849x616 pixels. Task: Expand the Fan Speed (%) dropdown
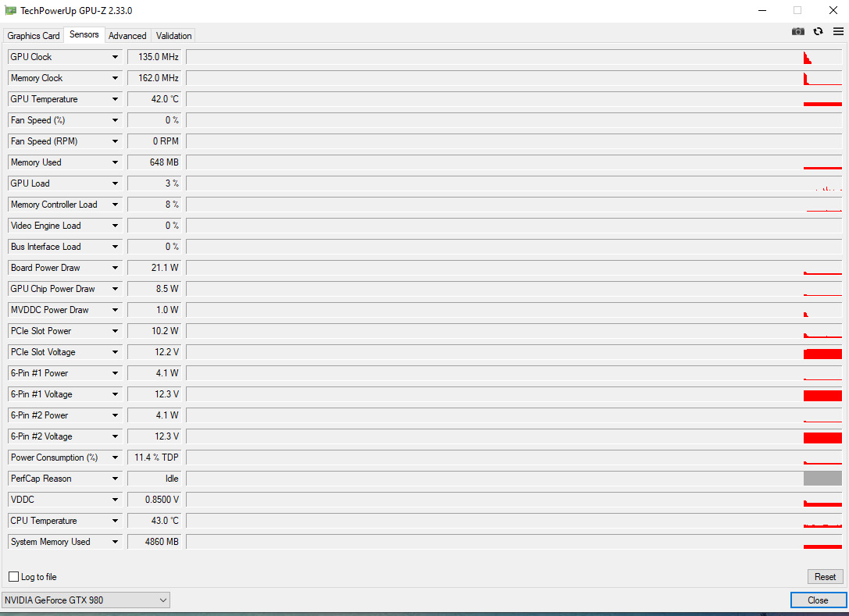click(x=116, y=120)
